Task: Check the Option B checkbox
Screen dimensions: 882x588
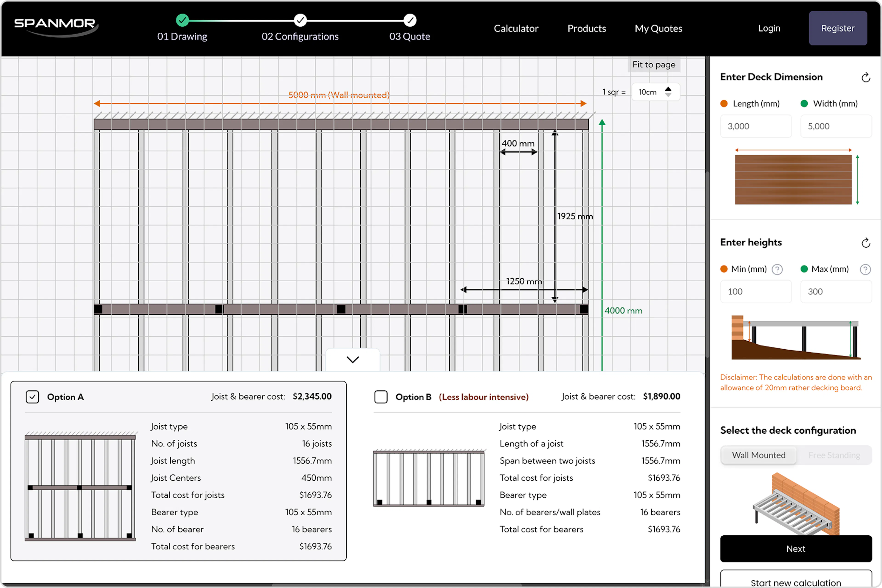Action: click(381, 397)
